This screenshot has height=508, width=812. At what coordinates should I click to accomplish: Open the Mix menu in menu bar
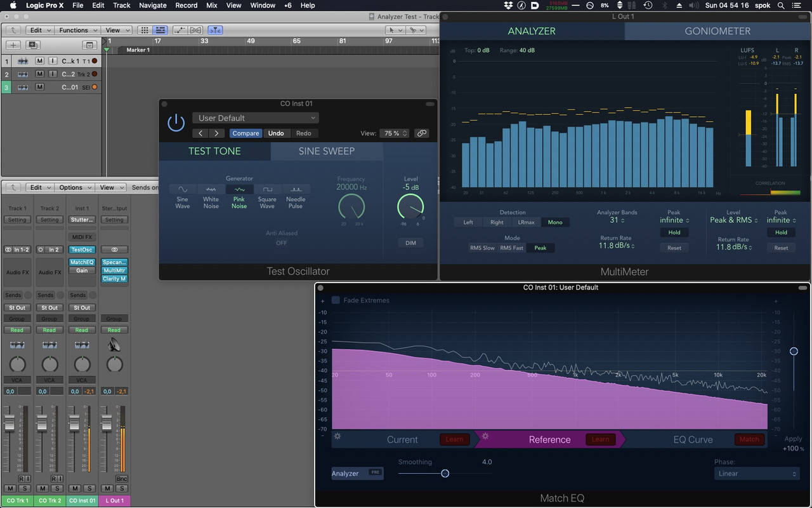point(211,5)
